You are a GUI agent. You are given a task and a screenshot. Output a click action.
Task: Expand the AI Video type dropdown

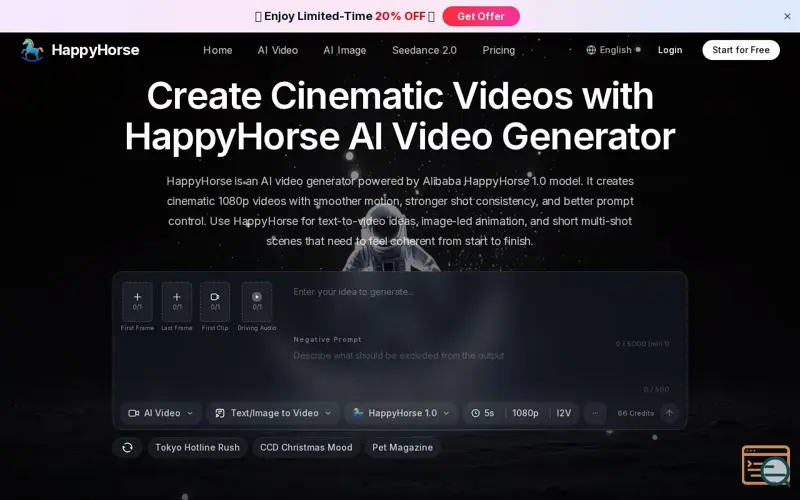coord(161,413)
